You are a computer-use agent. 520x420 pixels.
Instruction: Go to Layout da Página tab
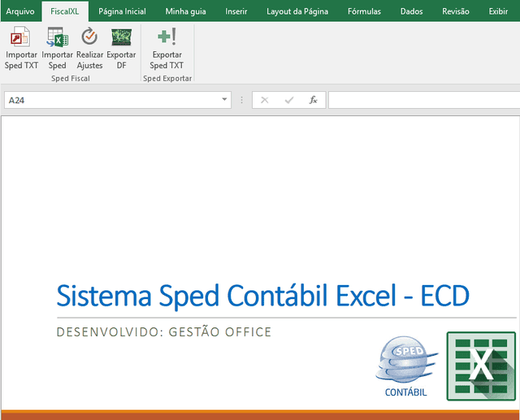click(297, 11)
